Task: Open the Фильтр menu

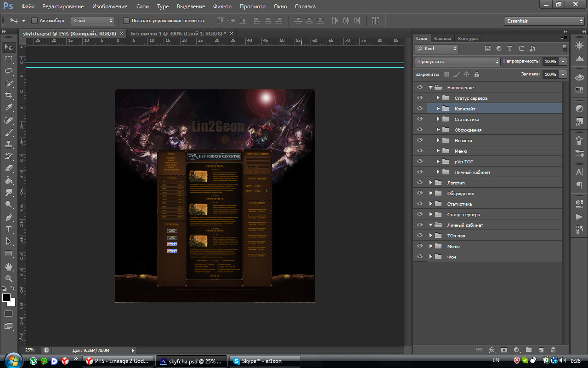Action: pyautogui.click(x=222, y=6)
